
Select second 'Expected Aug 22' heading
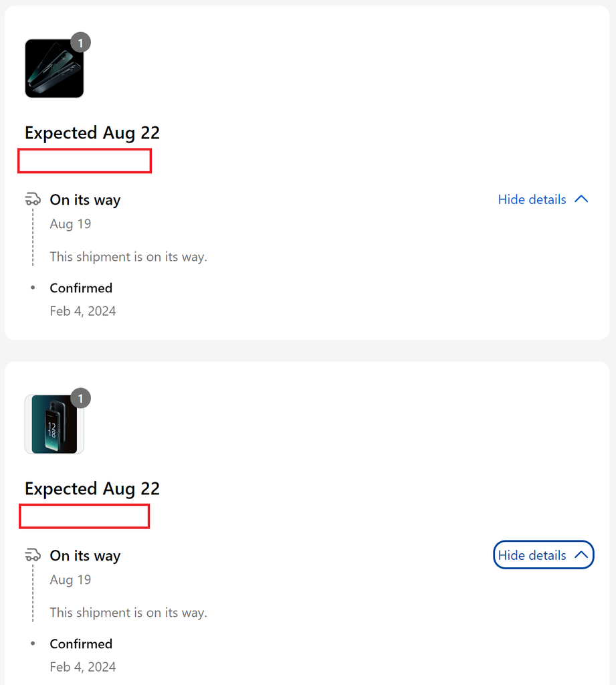(x=92, y=489)
